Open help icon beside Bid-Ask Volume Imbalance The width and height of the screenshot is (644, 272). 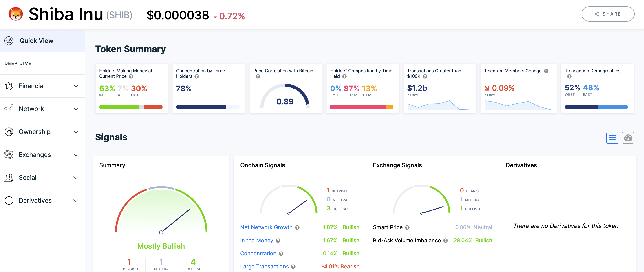tap(446, 241)
